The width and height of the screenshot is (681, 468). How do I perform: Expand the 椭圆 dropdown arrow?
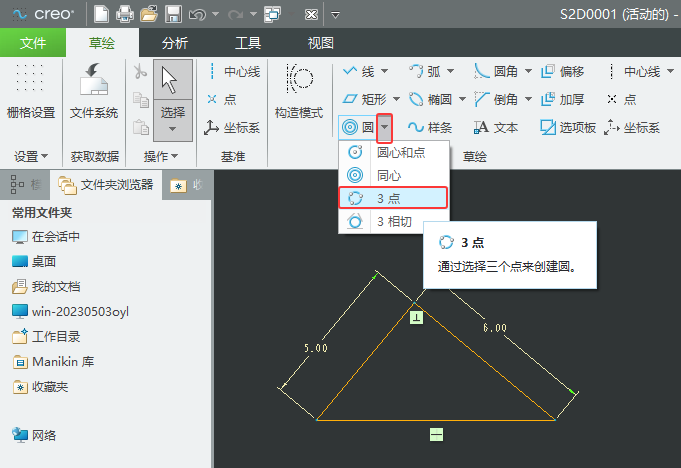[463, 99]
